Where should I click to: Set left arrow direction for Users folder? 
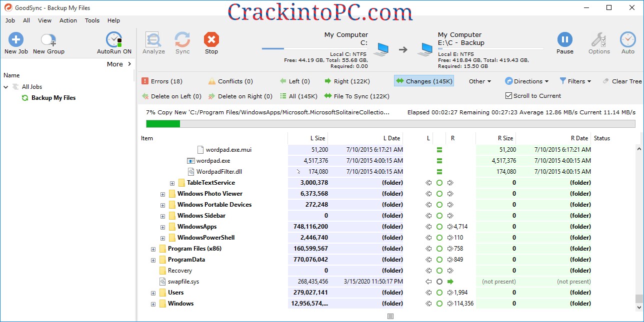[x=428, y=293]
